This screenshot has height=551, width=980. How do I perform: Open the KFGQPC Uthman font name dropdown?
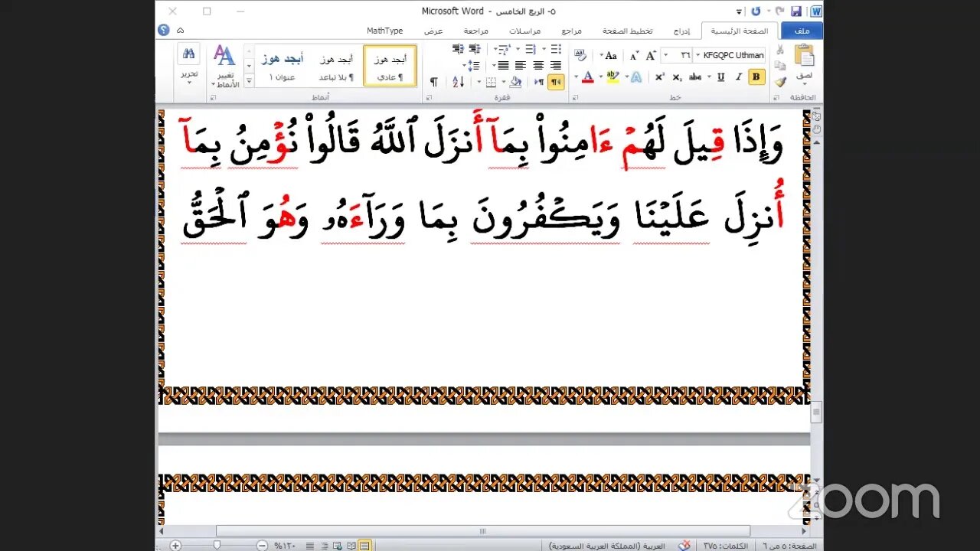[x=697, y=55]
